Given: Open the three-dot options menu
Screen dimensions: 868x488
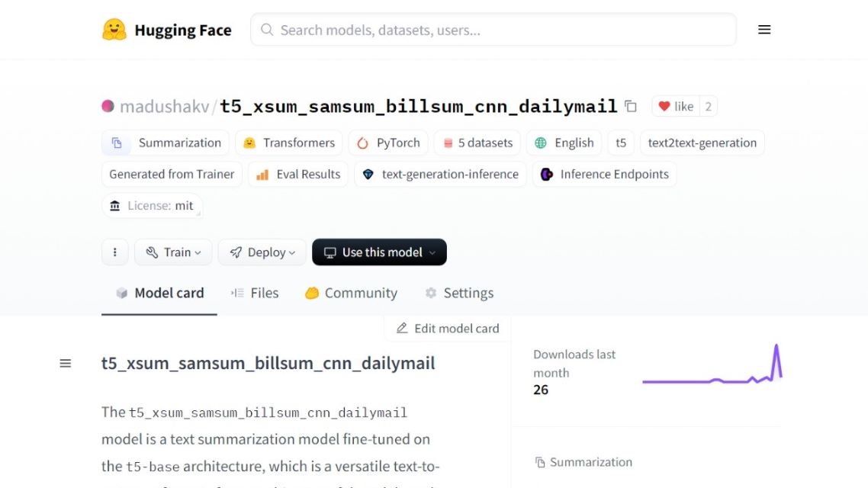Looking at the screenshot, I should [x=114, y=252].
